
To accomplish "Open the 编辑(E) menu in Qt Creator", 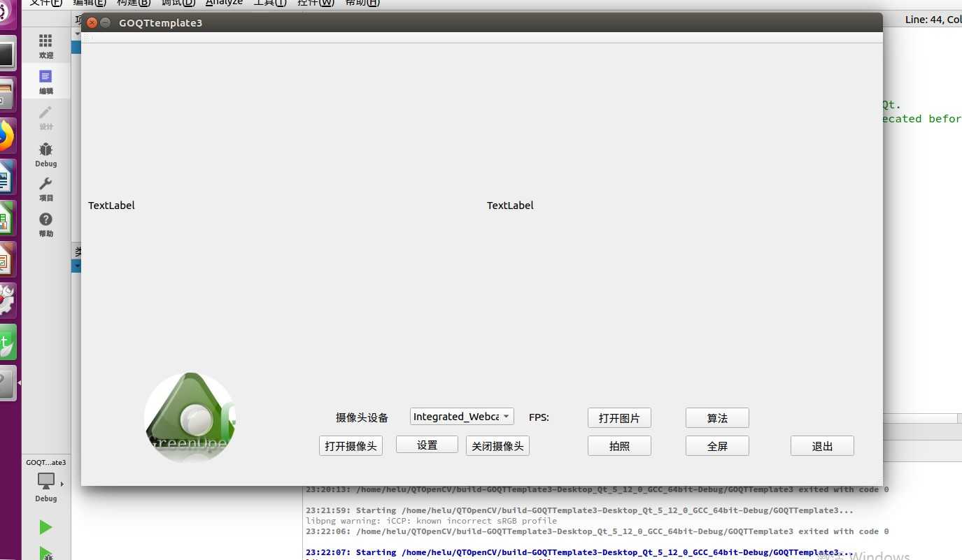I will coord(90,3).
